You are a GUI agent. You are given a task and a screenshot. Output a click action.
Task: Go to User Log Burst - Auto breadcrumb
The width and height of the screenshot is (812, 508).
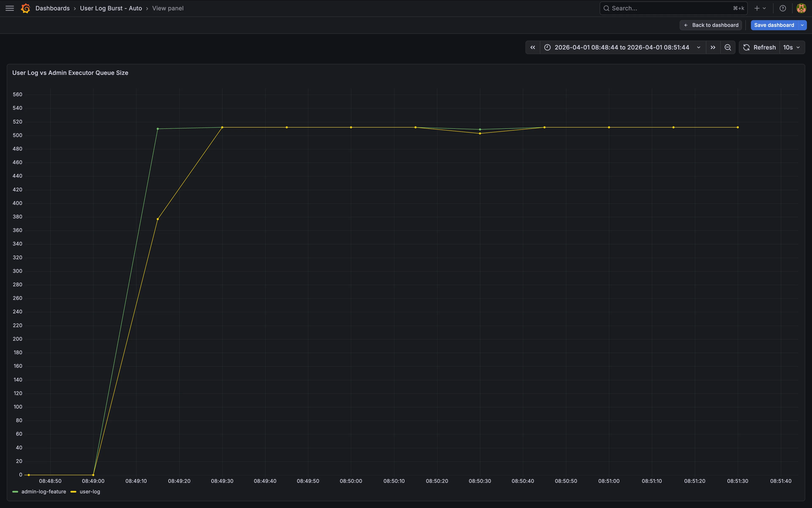111,8
